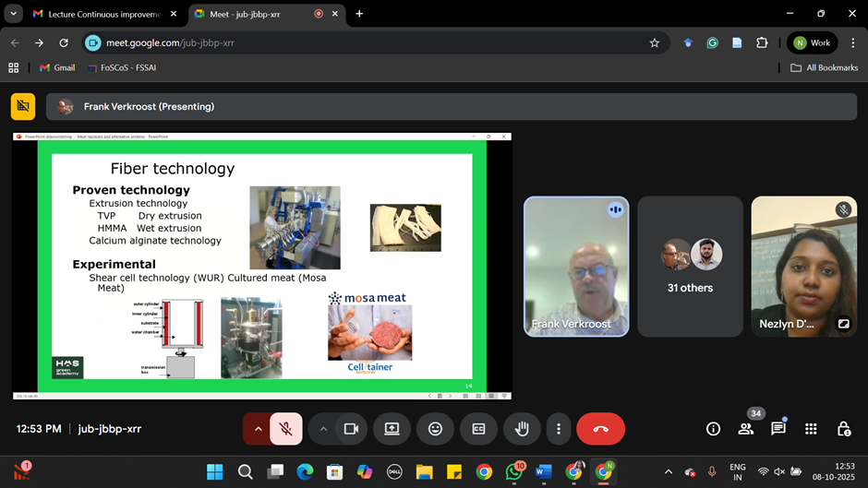868x488 pixels.
Task: Open the host controls lock icon
Action: [x=843, y=429]
